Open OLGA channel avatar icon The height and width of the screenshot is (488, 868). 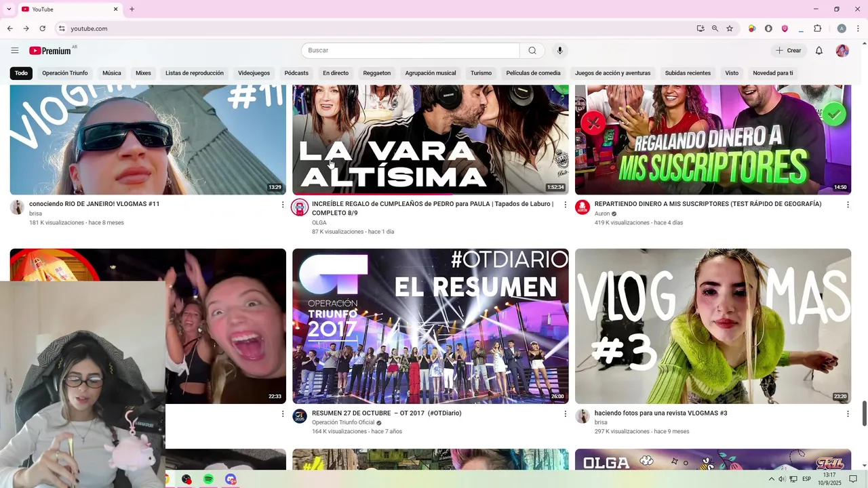[x=300, y=207]
